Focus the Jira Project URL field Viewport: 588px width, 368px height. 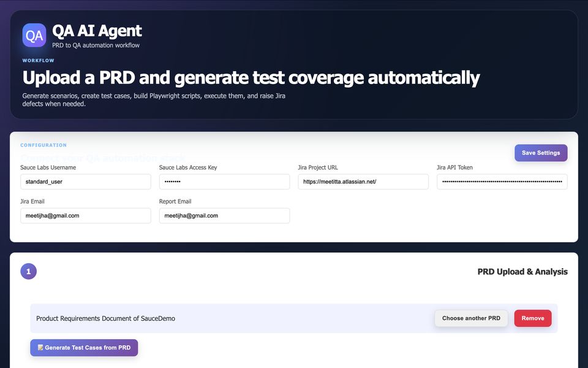(363, 182)
